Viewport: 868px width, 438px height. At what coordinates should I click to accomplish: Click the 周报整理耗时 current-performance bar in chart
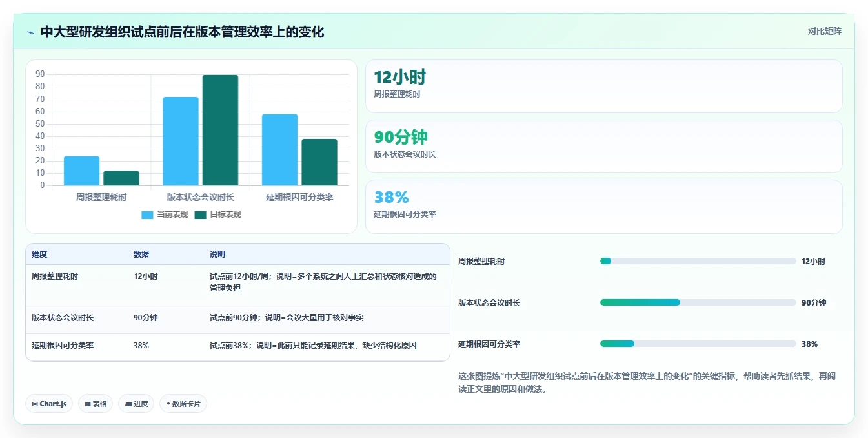pyautogui.click(x=81, y=171)
